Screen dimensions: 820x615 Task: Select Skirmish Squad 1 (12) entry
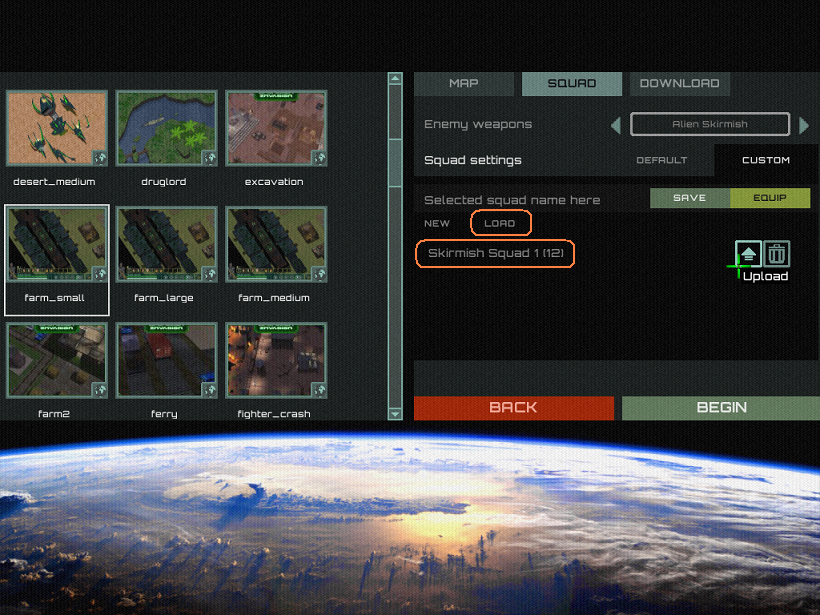[x=495, y=254]
